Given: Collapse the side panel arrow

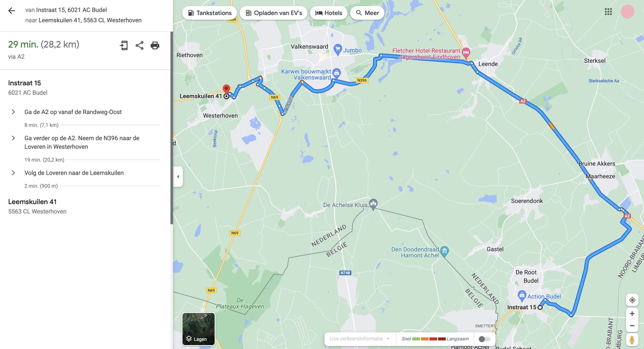Looking at the screenshot, I should pos(178,177).
